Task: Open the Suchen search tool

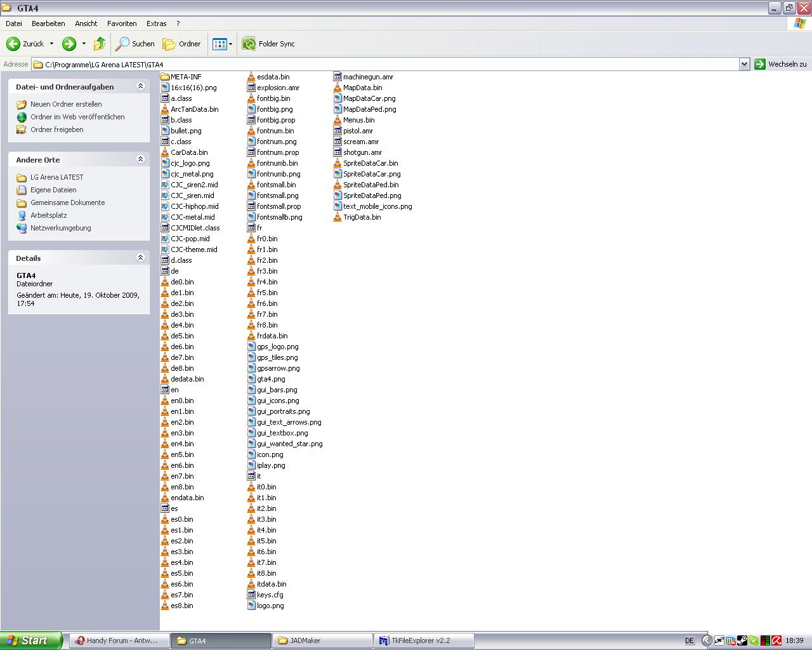Action: (x=134, y=44)
